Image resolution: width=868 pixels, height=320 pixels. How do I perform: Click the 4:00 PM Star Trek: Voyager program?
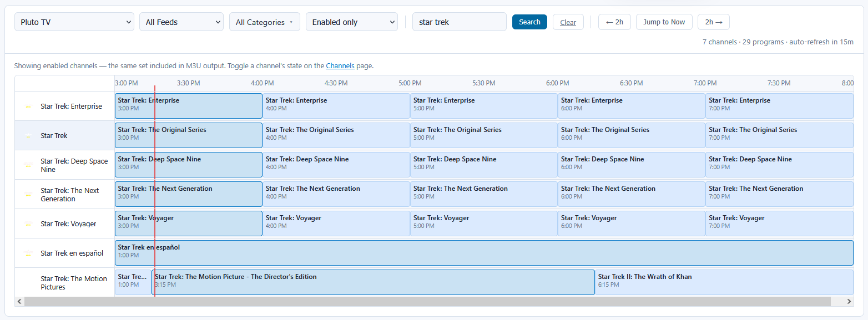(x=336, y=224)
